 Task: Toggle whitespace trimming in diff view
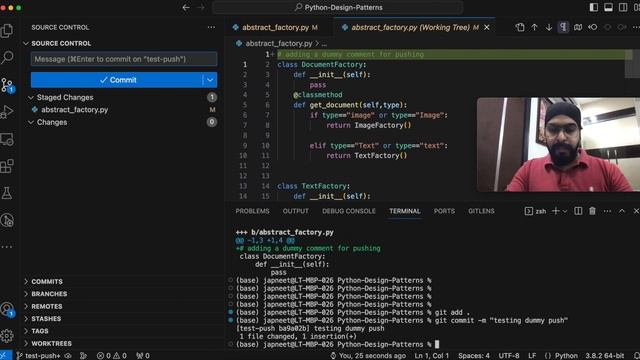[x=563, y=27]
